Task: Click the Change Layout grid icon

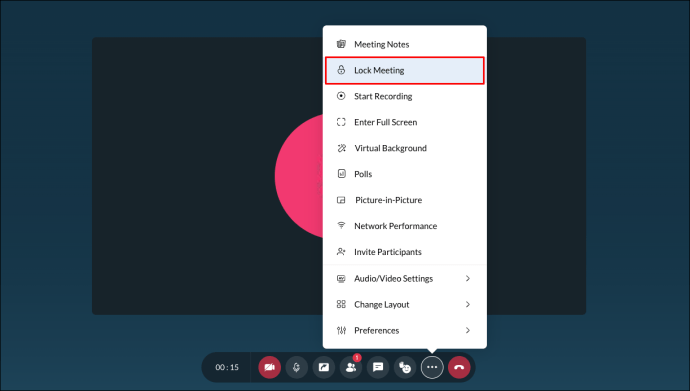Action: 341,304
